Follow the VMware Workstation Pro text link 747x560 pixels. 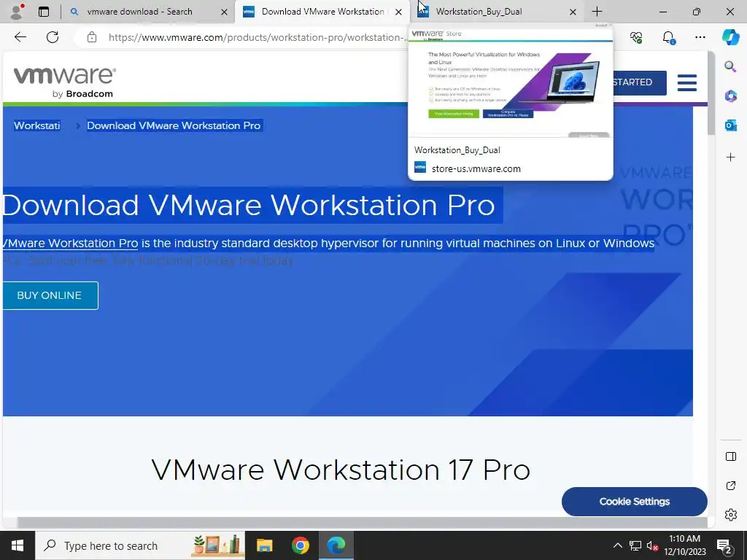coord(70,244)
